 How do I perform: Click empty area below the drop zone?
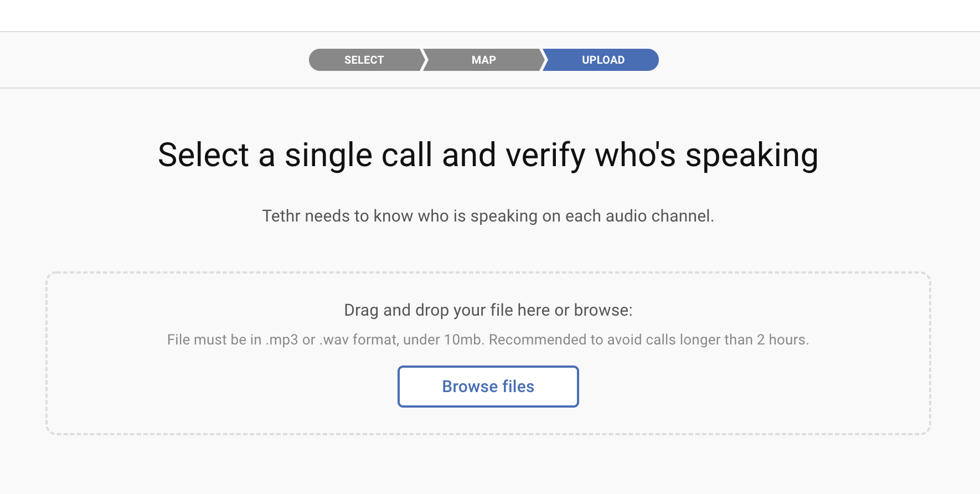pos(488,465)
